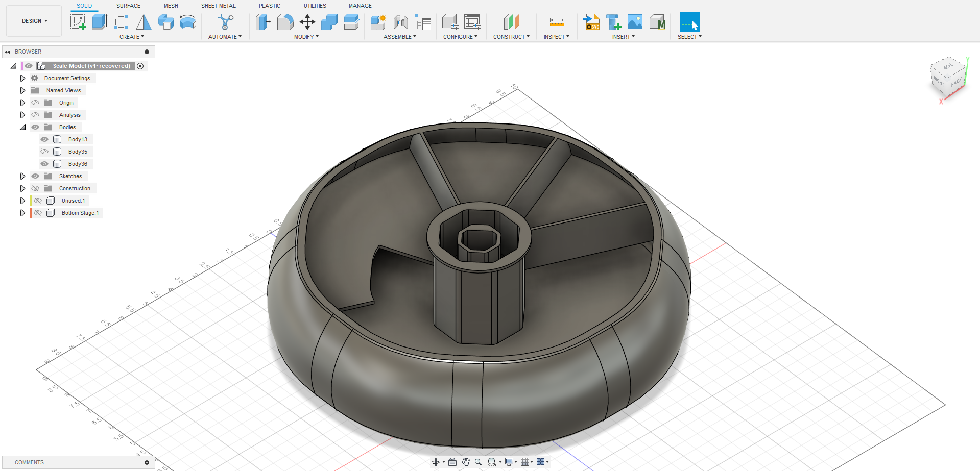Viewport: 980px width, 471px height.
Task: Open the Bill of Materials icon
Action: click(423, 22)
